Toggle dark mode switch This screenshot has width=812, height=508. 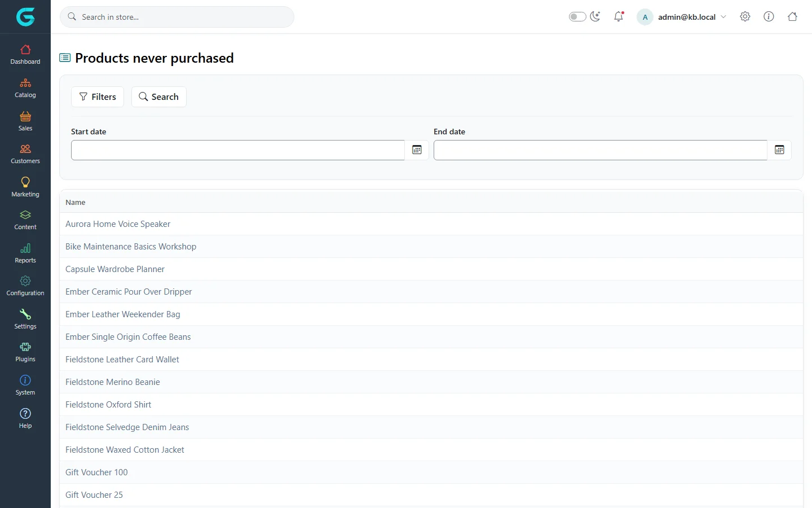pyautogui.click(x=577, y=16)
